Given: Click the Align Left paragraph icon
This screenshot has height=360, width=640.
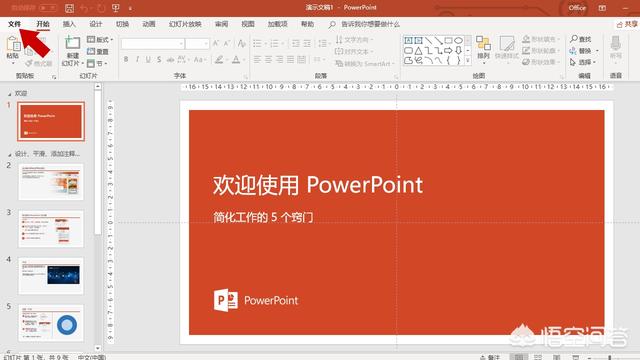Looking at the screenshot, I should [x=257, y=60].
